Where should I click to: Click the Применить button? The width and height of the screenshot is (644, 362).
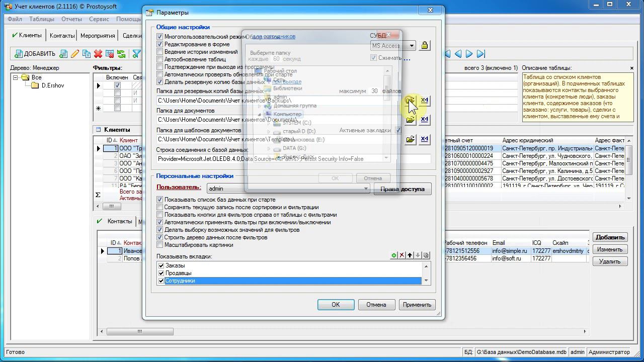[x=417, y=305]
